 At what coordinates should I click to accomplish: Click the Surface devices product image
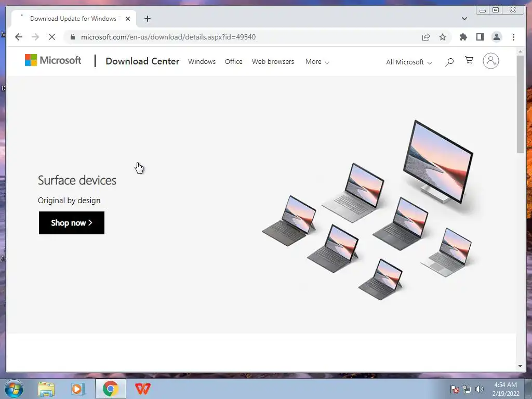click(368, 209)
